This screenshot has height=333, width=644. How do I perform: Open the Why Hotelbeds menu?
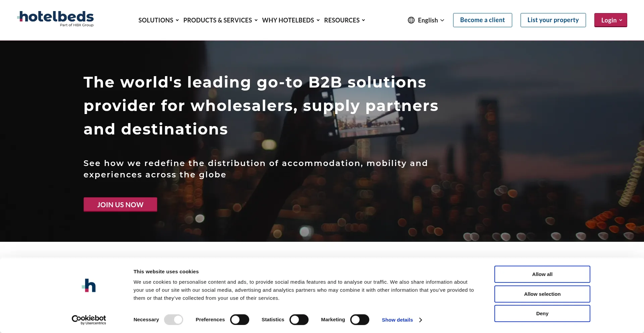(291, 20)
